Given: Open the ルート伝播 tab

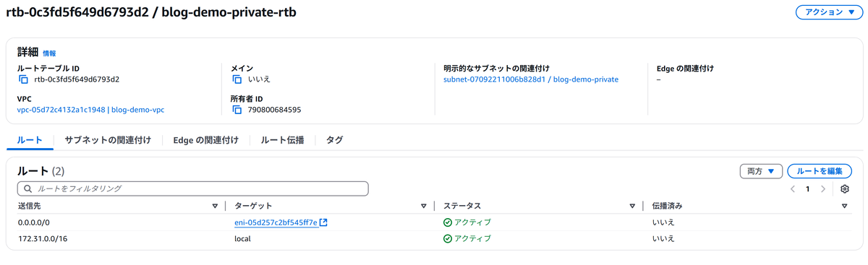Looking at the screenshot, I should click(282, 140).
